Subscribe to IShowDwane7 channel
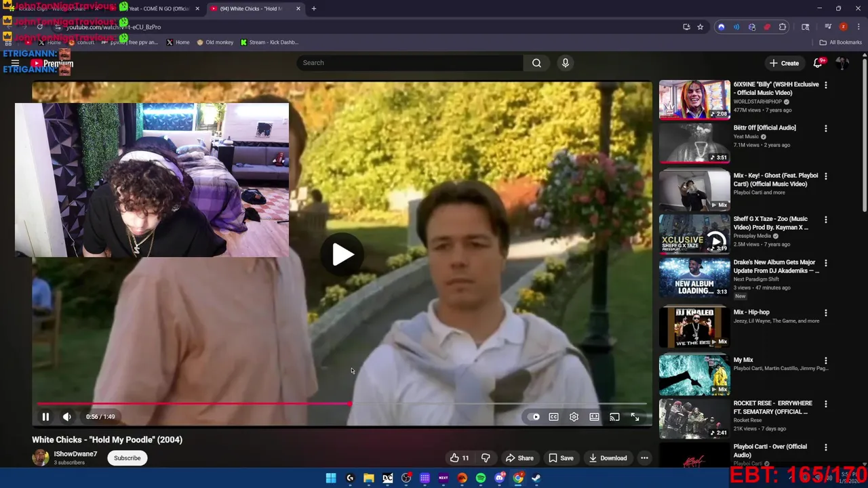The height and width of the screenshot is (488, 868). (127, 458)
